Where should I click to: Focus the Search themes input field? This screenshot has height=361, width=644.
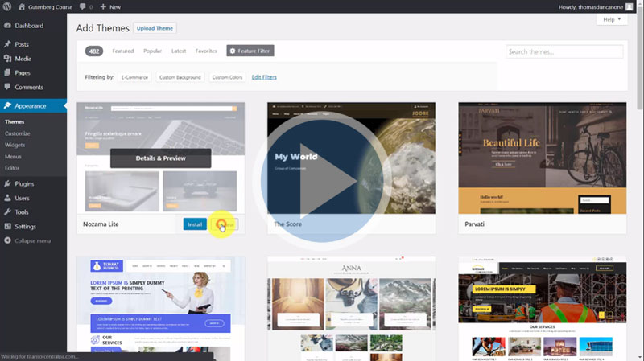tap(564, 51)
